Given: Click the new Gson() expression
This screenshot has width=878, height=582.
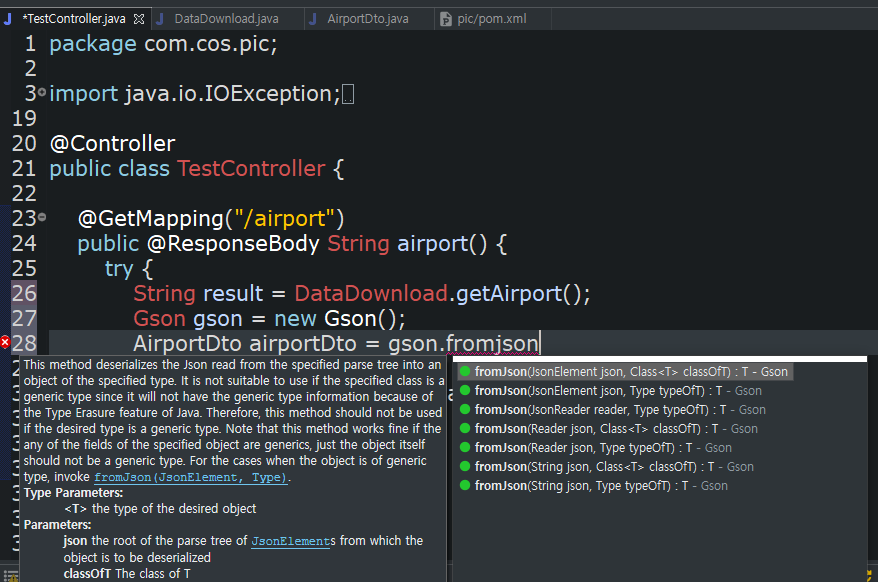Looking at the screenshot, I should click(335, 319).
